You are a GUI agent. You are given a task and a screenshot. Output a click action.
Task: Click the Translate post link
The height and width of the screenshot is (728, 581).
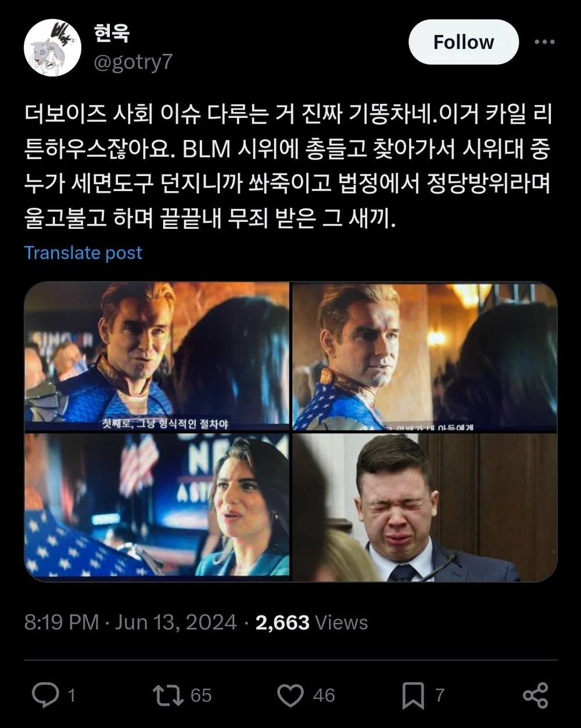[x=83, y=253]
